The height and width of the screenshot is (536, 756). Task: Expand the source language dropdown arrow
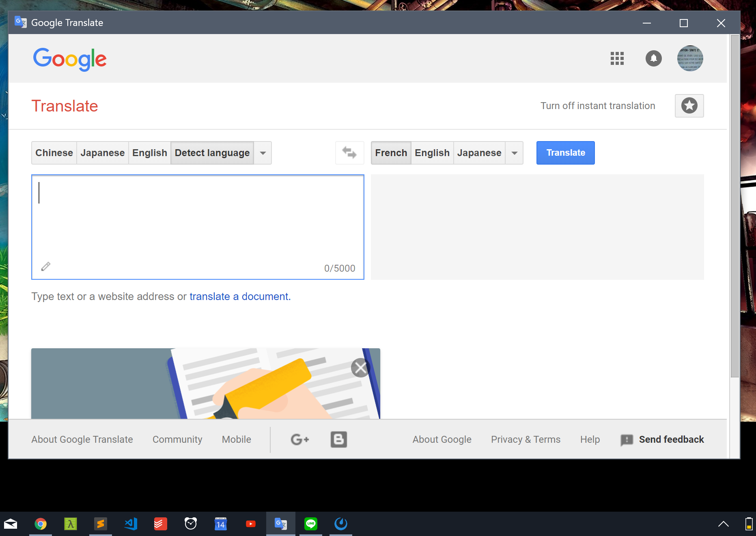[263, 153]
